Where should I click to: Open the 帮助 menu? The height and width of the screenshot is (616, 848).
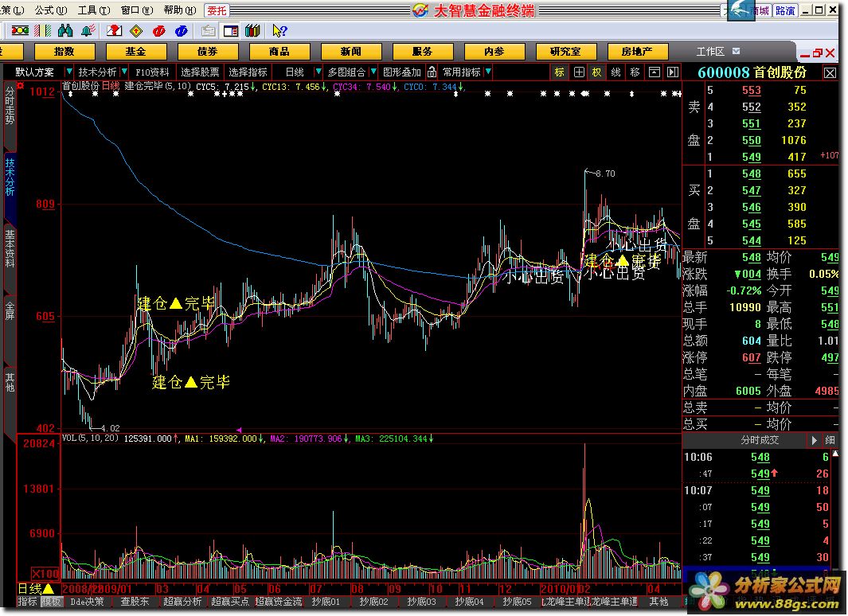point(179,10)
